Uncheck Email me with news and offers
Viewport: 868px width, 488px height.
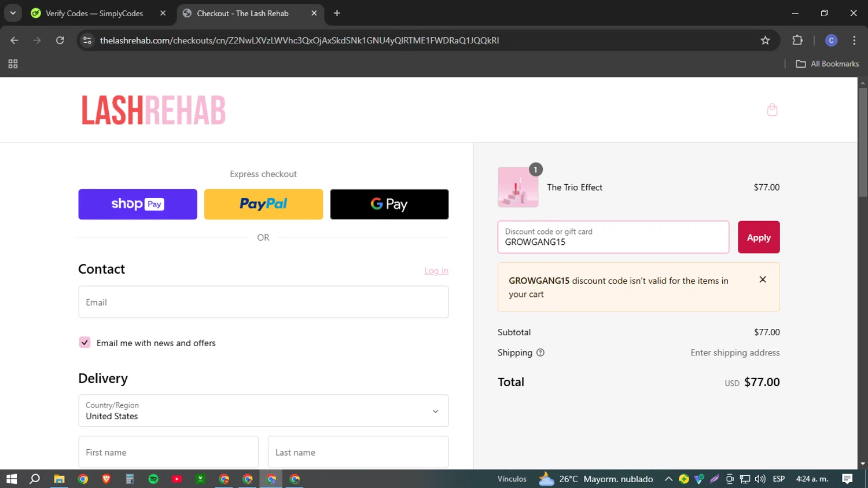(84, 342)
